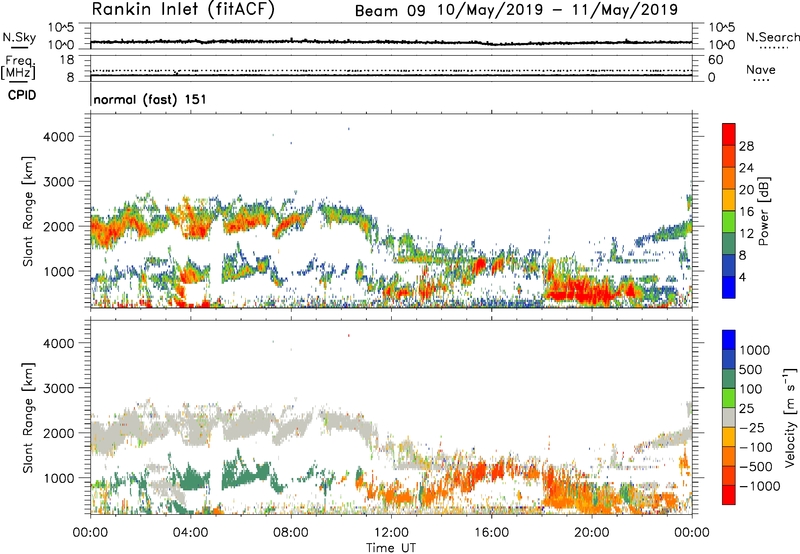Click the 'normal (fast) 151' mode text

[150, 99]
